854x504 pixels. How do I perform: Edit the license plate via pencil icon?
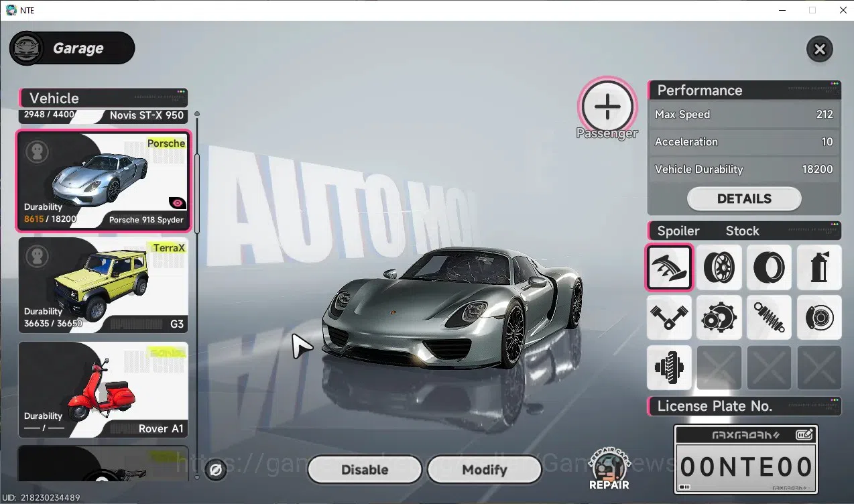(804, 436)
